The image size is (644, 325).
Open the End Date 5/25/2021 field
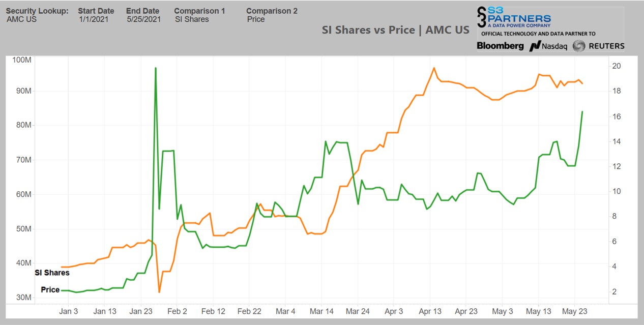[143, 19]
